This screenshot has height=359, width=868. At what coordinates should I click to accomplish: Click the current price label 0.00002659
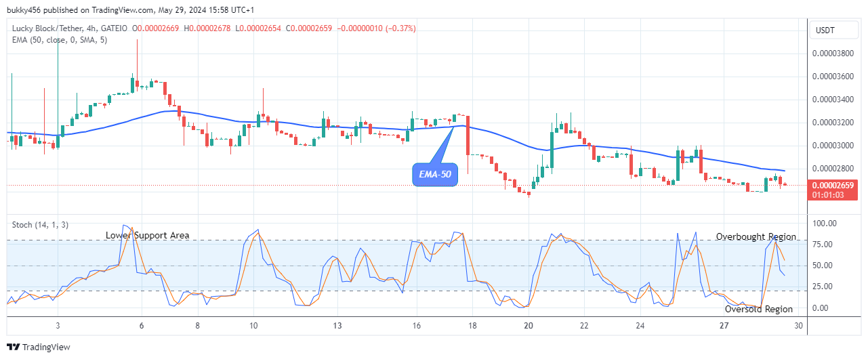tap(833, 184)
